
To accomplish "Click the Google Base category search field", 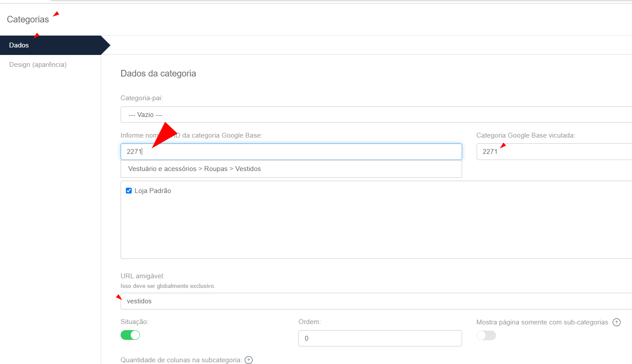I will point(291,152).
